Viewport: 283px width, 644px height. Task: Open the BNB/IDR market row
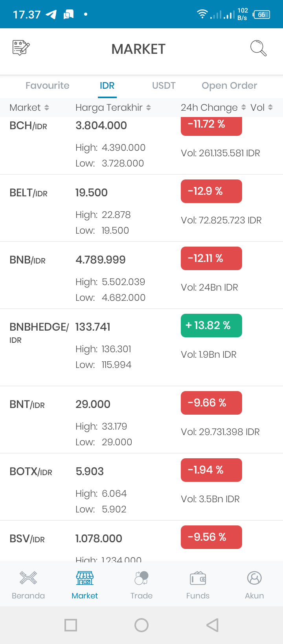[141, 275]
